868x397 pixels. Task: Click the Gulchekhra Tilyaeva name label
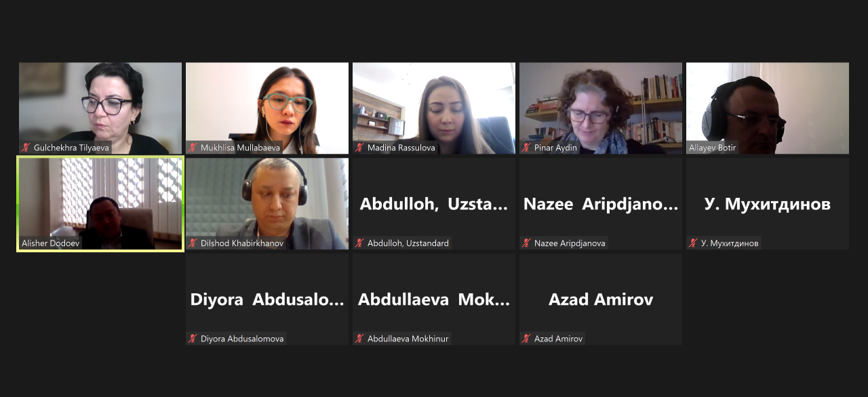pos(71,148)
